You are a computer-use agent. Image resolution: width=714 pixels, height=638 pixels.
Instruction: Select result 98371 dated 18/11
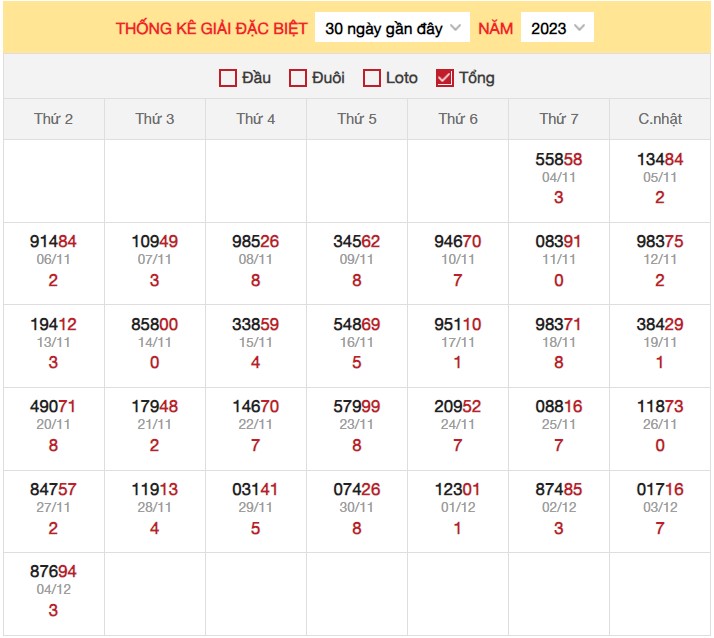[559, 325]
